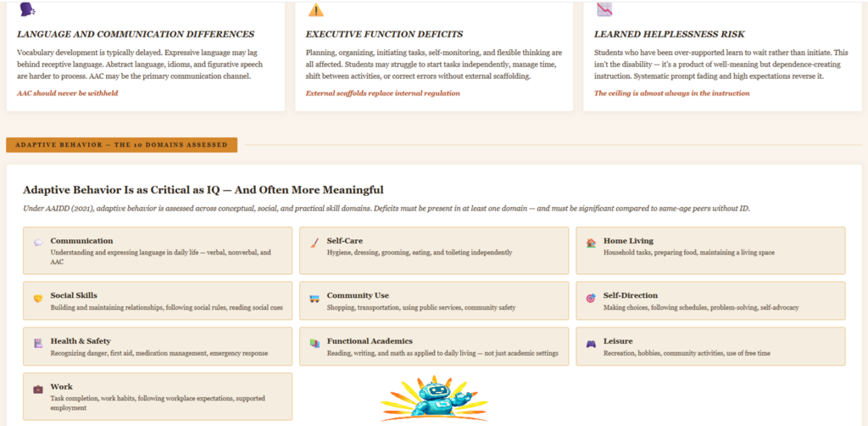868x426 pixels.
Task: Click the house icon beside Home Living
Action: coord(591,242)
